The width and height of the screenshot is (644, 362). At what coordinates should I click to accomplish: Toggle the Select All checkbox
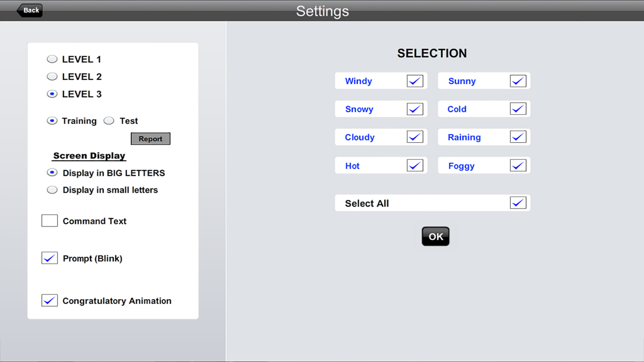pos(518,203)
